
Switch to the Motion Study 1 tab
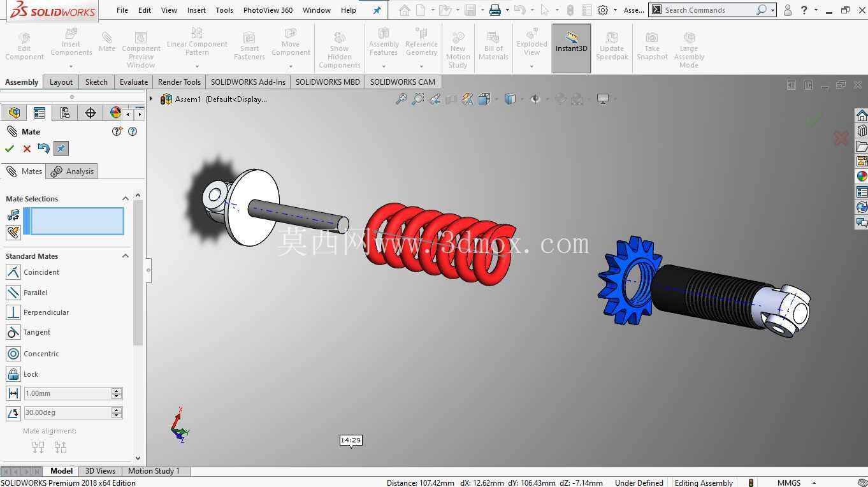pyautogui.click(x=154, y=471)
